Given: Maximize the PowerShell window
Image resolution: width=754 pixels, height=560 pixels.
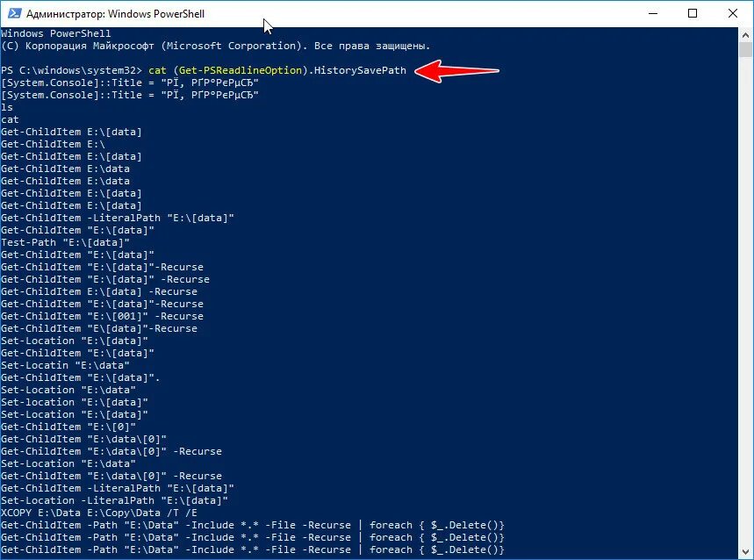Looking at the screenshot, I should (x=693, y=13).
